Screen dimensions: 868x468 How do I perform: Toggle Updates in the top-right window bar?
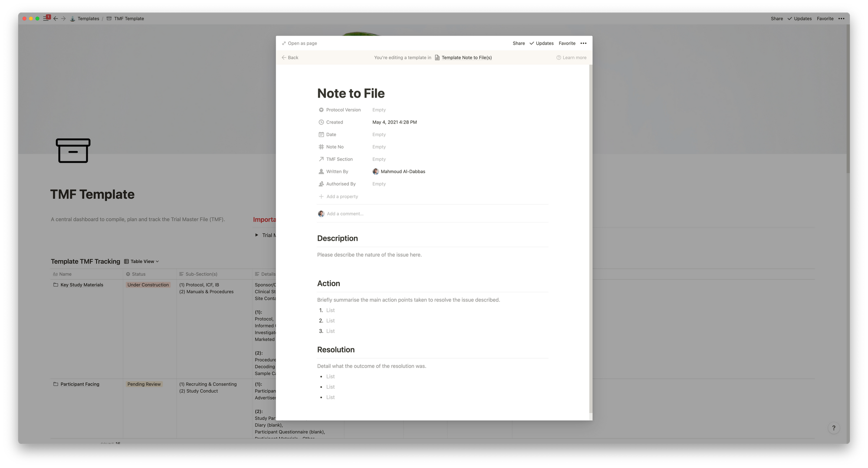coord(799,19)
